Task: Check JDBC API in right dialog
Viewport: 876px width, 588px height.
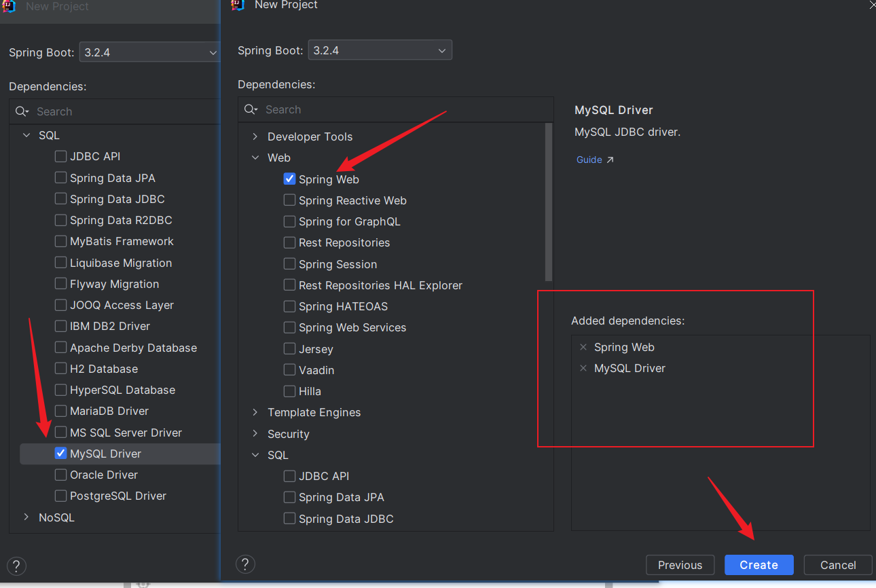Action: pos(289,476)
